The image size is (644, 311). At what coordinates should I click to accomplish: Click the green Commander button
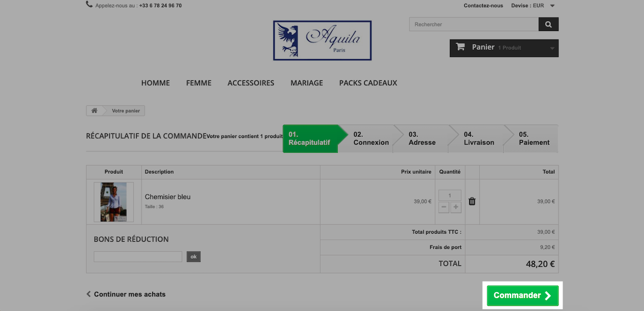[523, 295]
